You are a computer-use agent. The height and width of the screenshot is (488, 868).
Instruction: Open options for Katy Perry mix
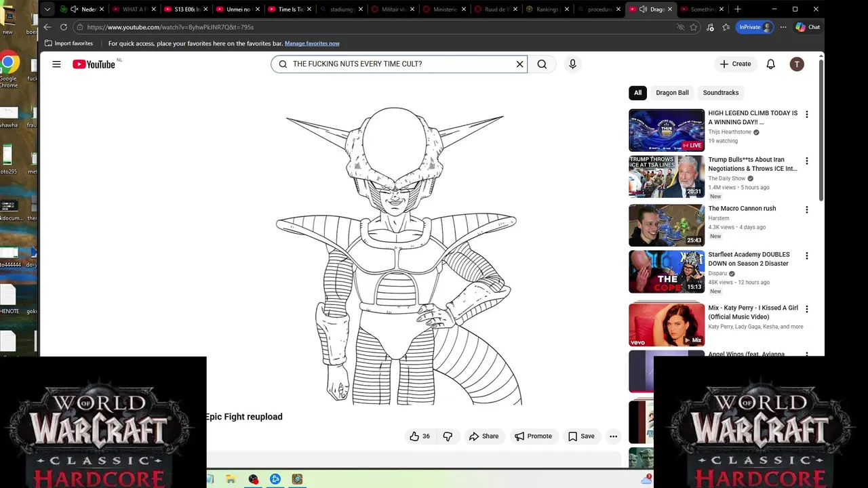click(x=806, y=309)
